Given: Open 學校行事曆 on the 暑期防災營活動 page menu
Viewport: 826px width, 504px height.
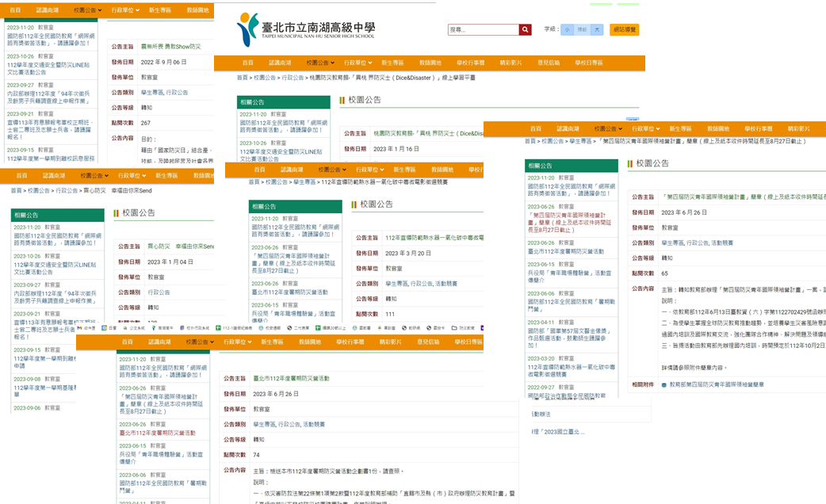Looking at the screenshot, I should point(350,342).
